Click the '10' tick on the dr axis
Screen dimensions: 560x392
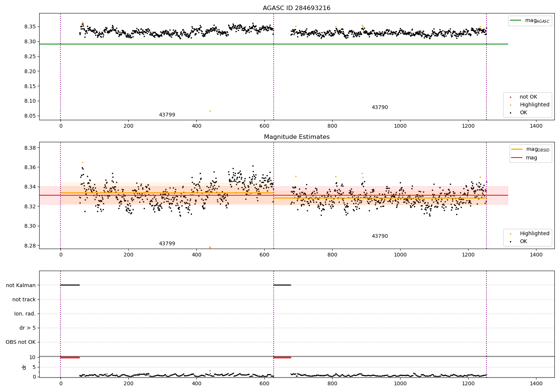32,358
